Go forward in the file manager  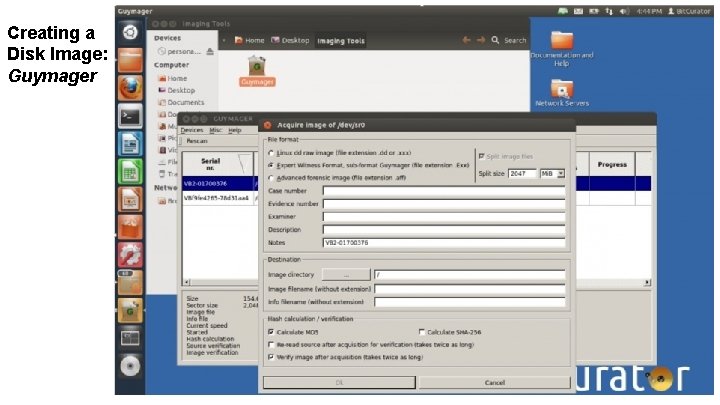(481, 40)
